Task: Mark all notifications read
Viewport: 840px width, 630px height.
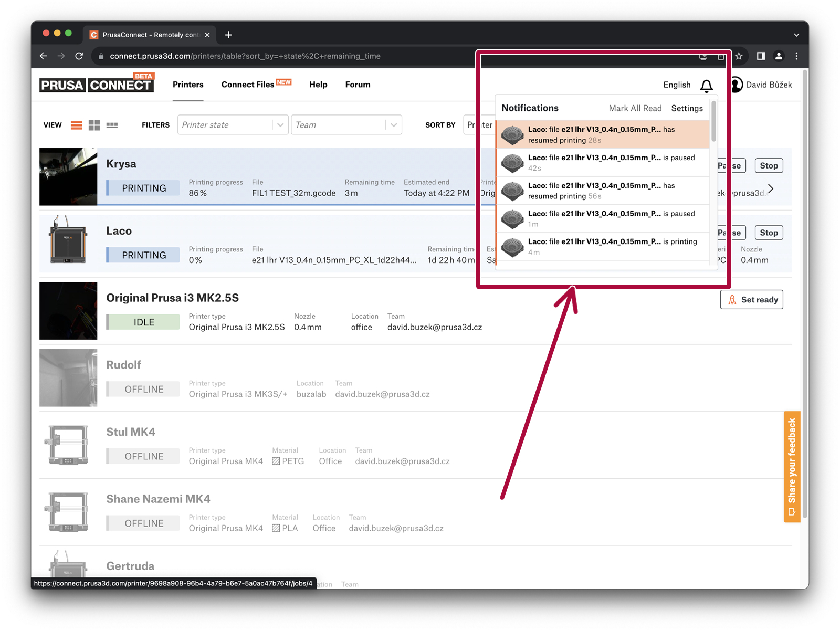Action: coord(635,108)
